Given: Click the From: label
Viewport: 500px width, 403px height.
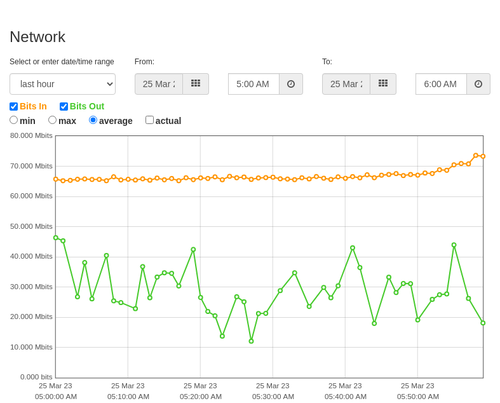Looking at the screenshot, I should tap(144, 62).
